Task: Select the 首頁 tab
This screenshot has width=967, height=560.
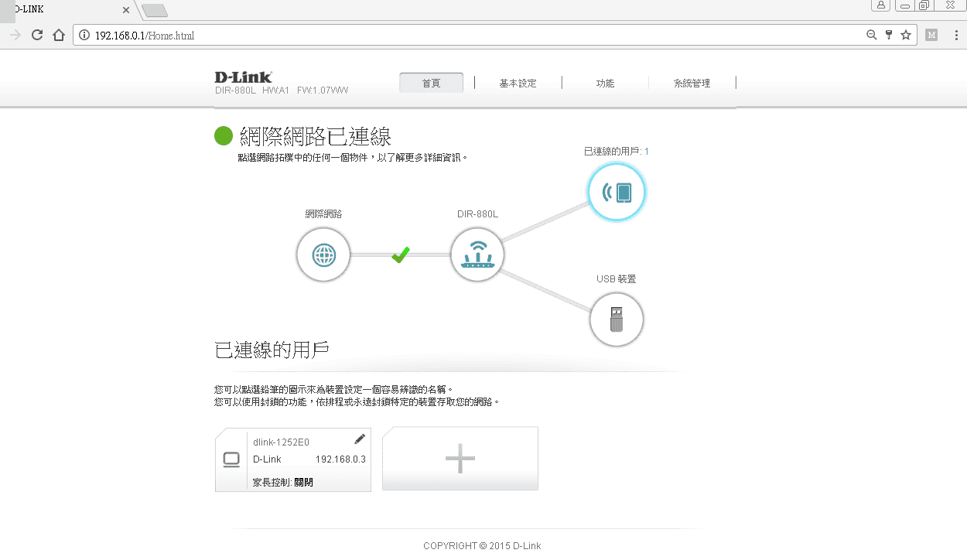Action: tap(431, 83)
